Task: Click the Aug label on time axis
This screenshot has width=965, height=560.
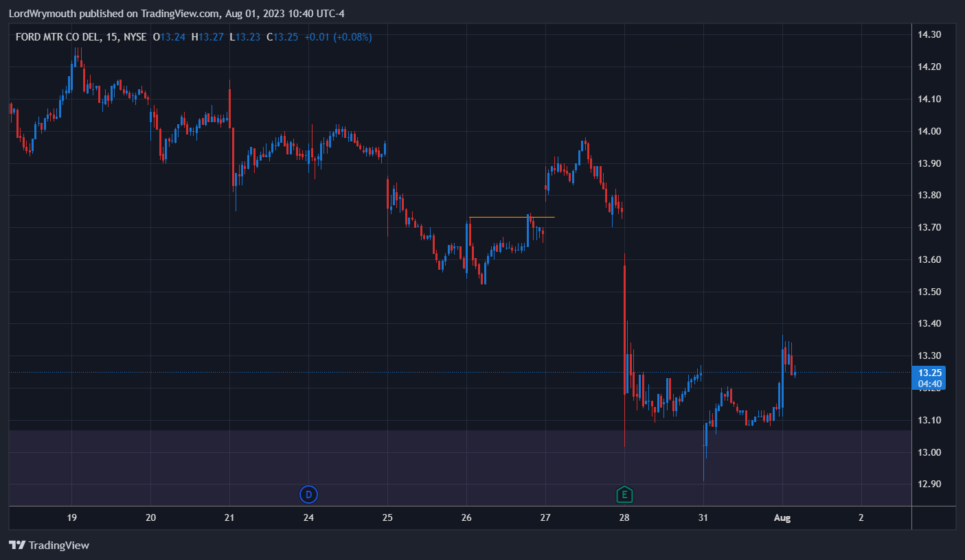Action: coord(782,518)
